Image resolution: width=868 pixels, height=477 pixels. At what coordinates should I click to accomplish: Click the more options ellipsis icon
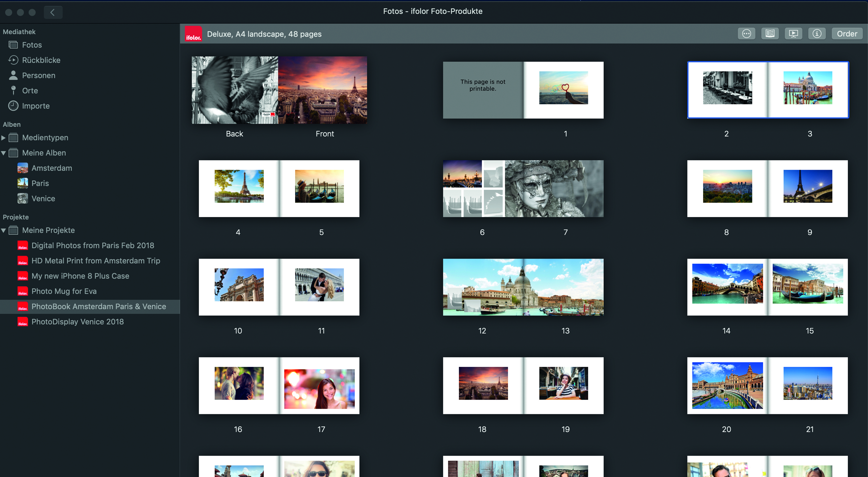click(x=746, y=34)
